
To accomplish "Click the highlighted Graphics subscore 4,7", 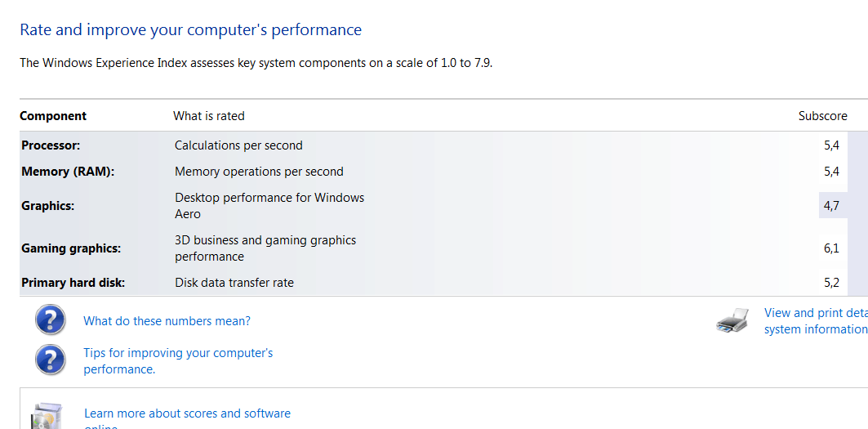I will [x=831, y=206].
